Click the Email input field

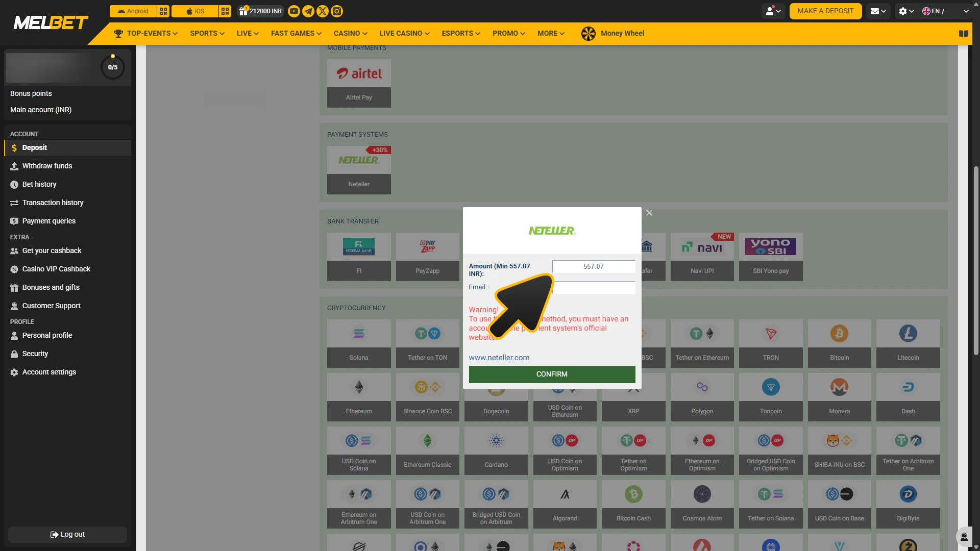(x=594, y=287)
